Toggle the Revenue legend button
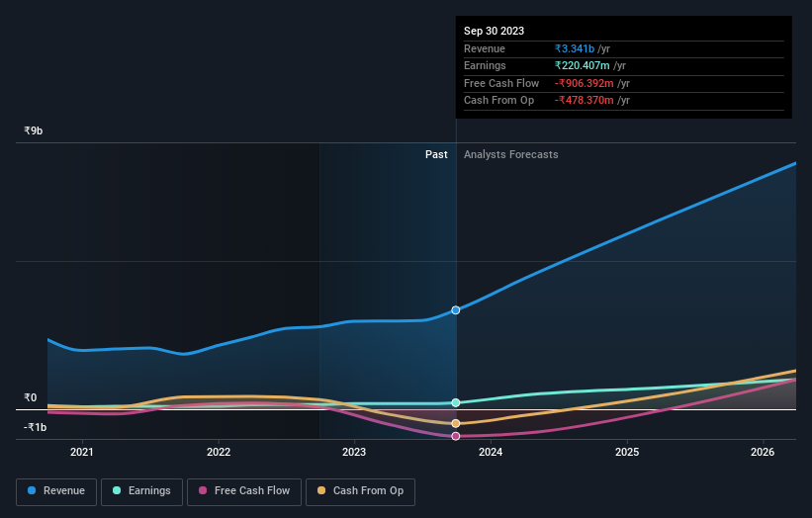This screenshot has height=518, width=812. 56,491
